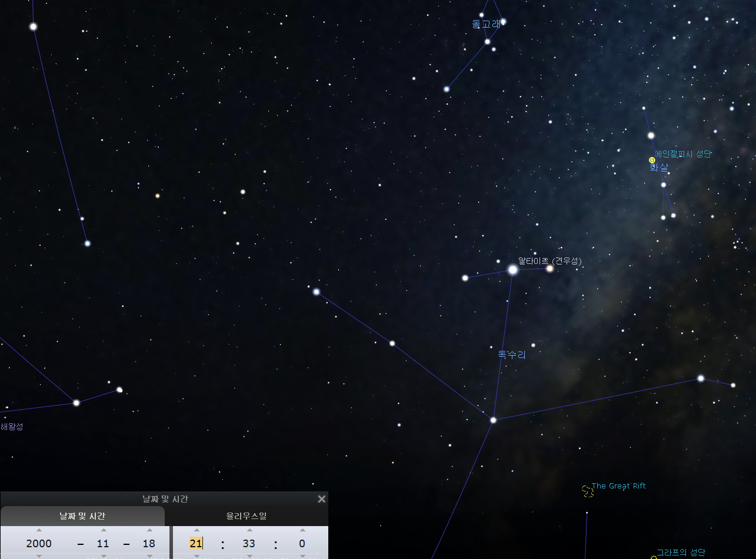The image size is (756, 559).
Task: Increase the hour 21 with up arrow
Action: coord(197,530)
